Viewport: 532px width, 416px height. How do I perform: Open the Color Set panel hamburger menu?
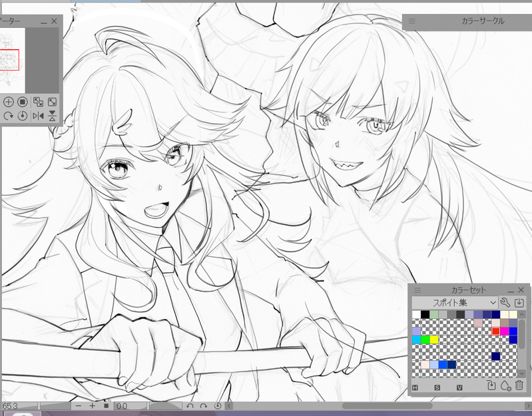[x=417, y=290]
